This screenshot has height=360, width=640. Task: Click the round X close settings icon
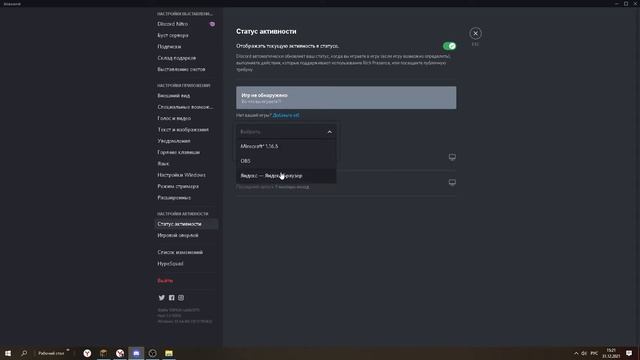[476, 33]
